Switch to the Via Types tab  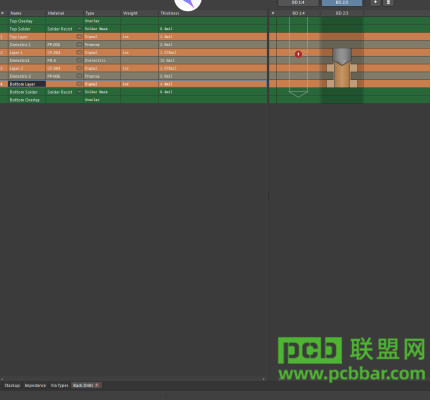[x=59, y=386]
